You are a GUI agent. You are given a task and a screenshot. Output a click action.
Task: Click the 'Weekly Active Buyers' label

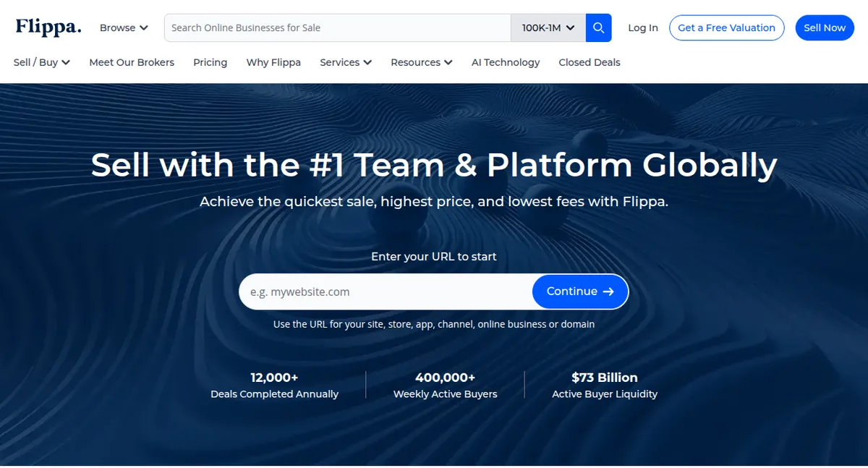446,394
